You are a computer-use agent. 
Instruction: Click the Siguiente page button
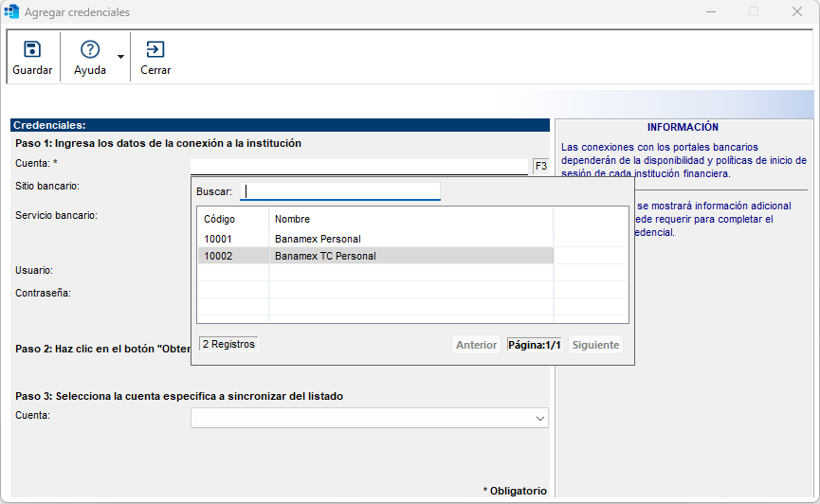[596, 345]
